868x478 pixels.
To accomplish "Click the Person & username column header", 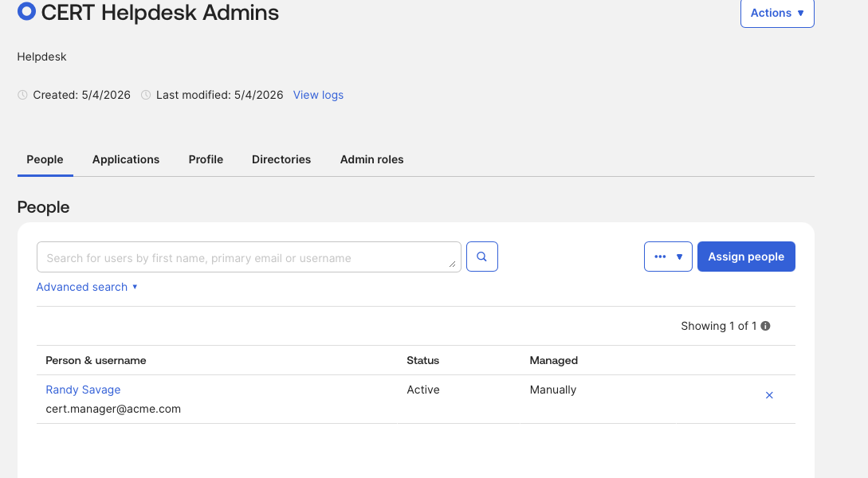I will click(96, 361).
